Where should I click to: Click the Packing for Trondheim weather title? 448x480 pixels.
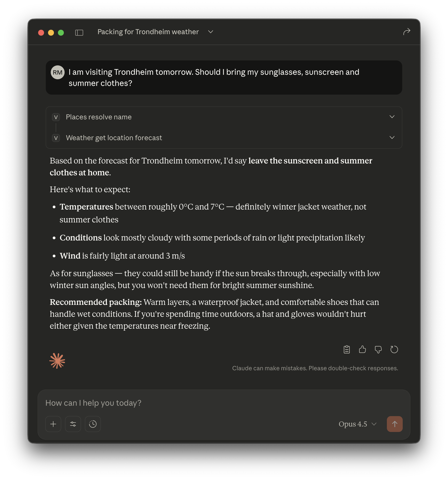[148, 32]
